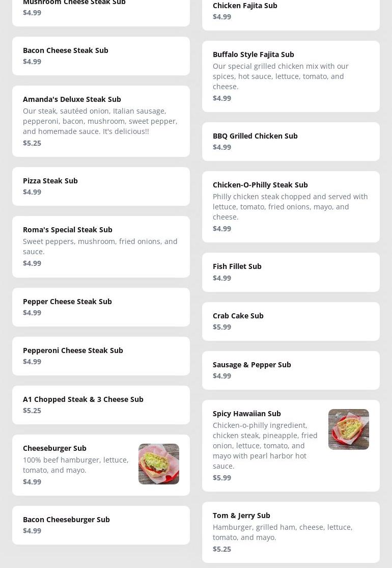Click the Cheeseburger Sub title text
392x568 pixels.
coord(54,448)
